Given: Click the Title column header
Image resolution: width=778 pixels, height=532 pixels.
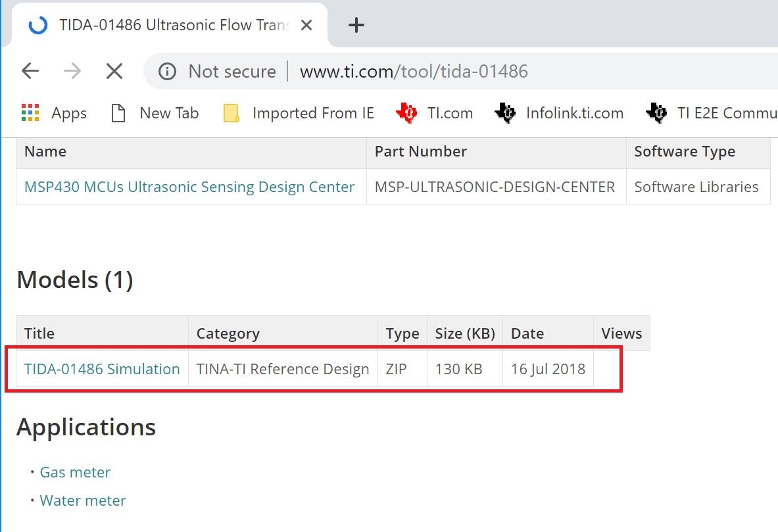Looking at the screenshot, I should tap(39, 333).
